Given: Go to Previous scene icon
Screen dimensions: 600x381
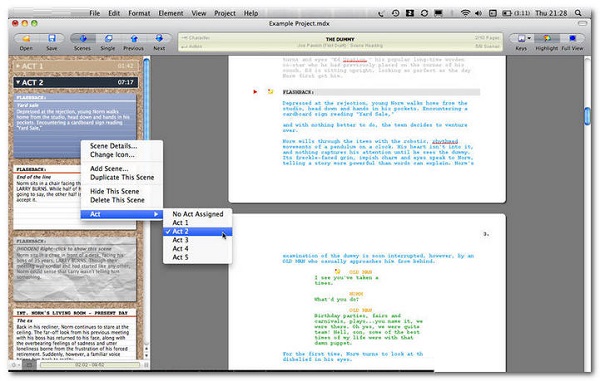Looking at the screenshot, I should click(x=134, y=38).
